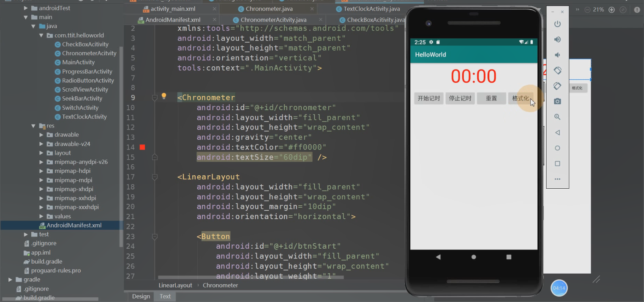644x302 pixels.
Task: Switch to TextClockActivity.java tab
Action: point(372,9)
